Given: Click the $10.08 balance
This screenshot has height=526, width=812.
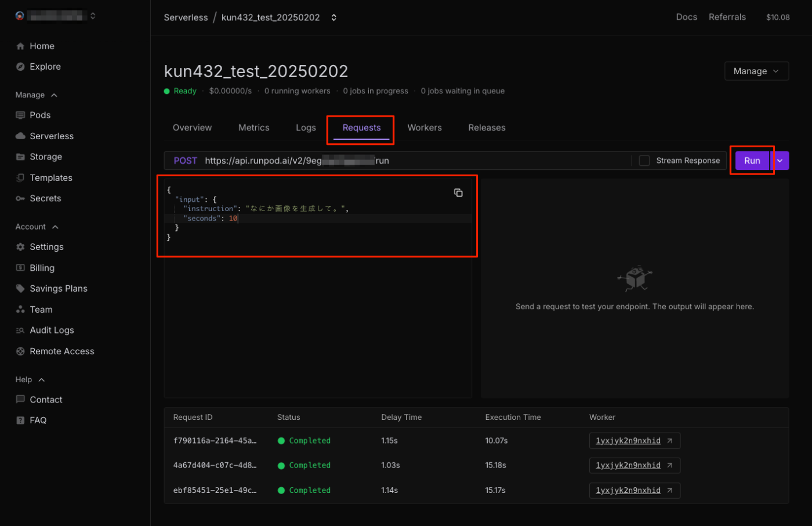Looking at the screenshot, I should pyautogui.click(x=778, y=17).
